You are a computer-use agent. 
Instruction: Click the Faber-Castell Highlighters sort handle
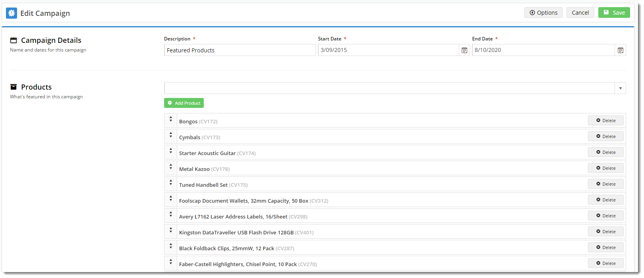171,261
